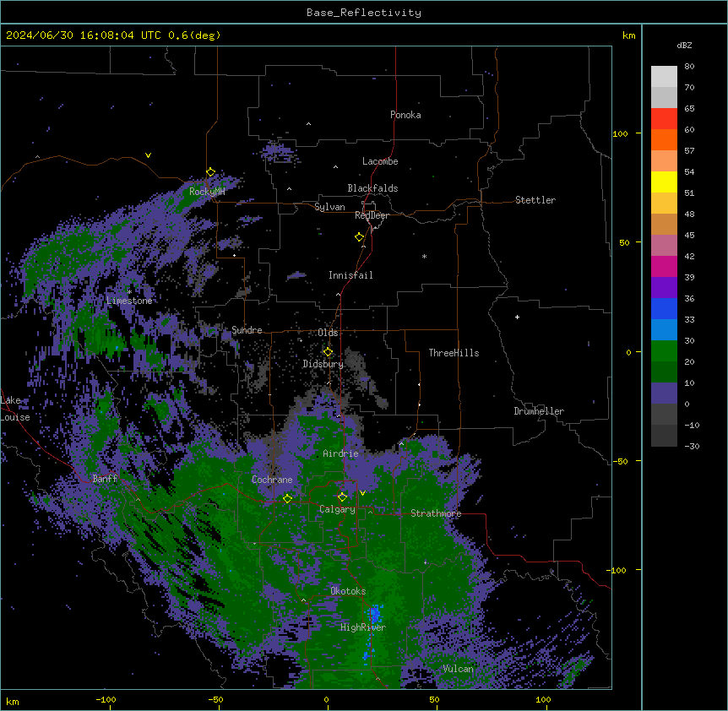Click the km label at bottom left
The image size is (728, 711).
(13, 701)
